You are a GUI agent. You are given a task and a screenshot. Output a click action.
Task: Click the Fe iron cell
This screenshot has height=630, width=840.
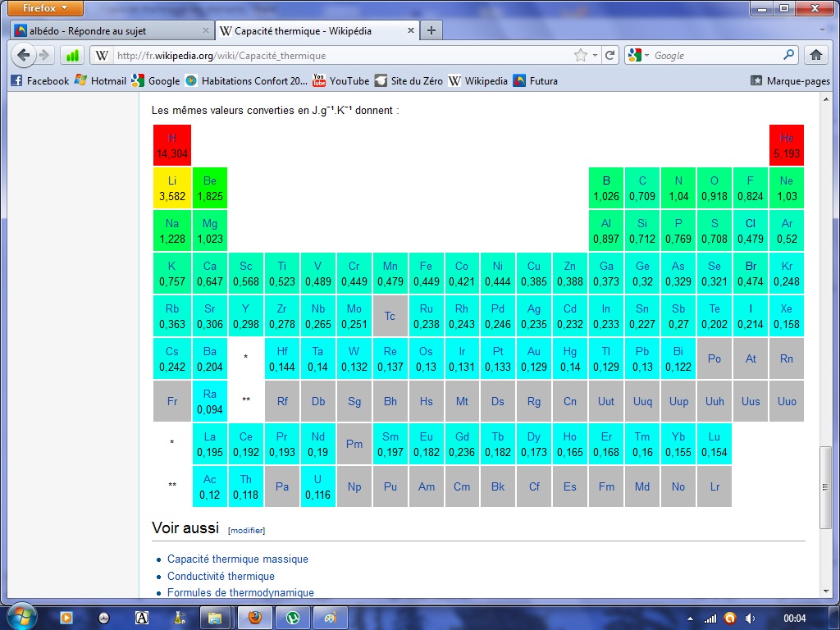point(426,273)
